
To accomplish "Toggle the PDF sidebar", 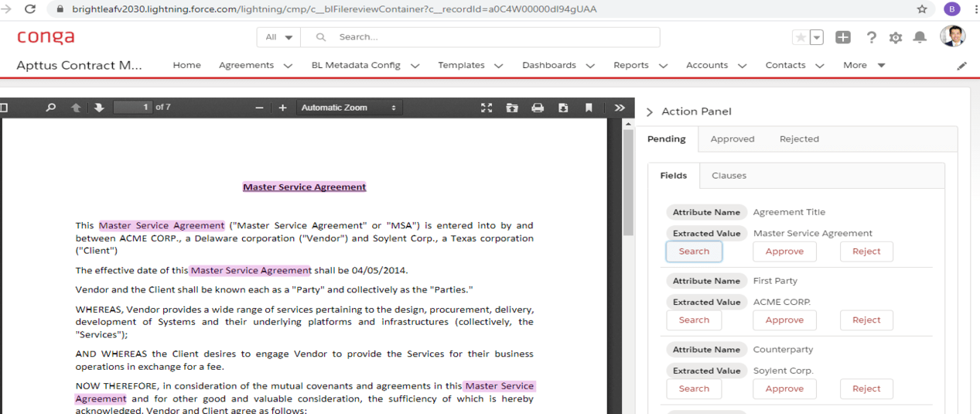I will click(4, 108).
